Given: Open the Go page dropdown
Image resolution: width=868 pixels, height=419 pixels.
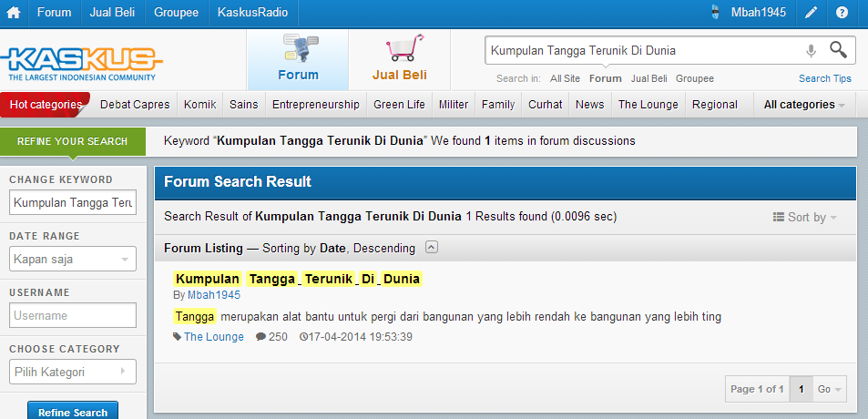Looking at the screenshot, I should tap(830, 389).
